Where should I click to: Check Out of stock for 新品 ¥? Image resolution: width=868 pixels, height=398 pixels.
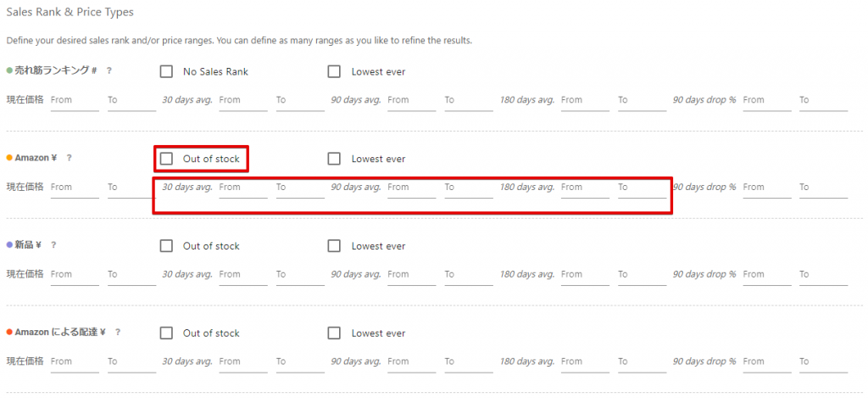tap(166, 246)
